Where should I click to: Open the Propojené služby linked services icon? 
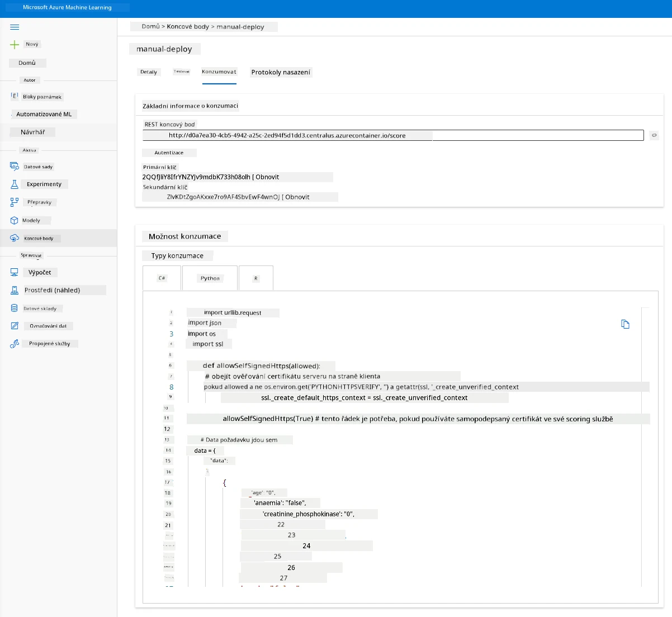pos(15,344)
